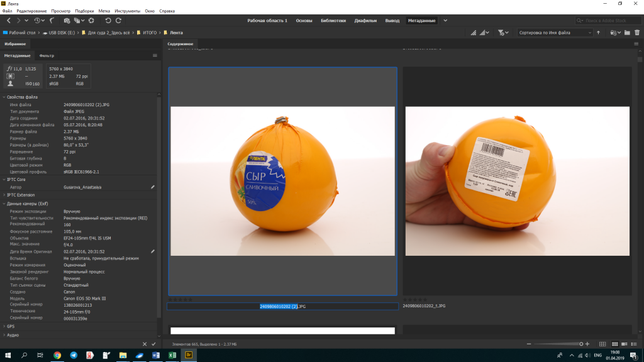Viewport: 644px width, 362px height.
Task: Create a new folder using folder icon
Action: (627, 33)
